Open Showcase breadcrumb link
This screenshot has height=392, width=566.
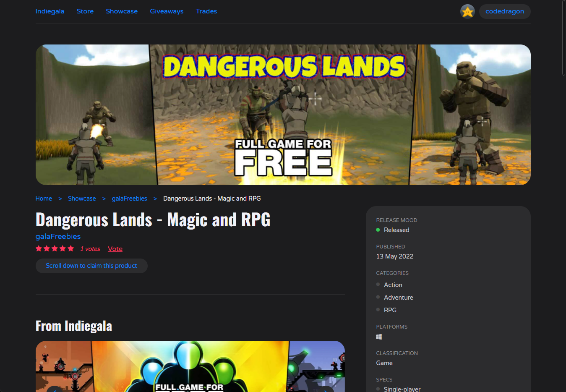(82, 199)
